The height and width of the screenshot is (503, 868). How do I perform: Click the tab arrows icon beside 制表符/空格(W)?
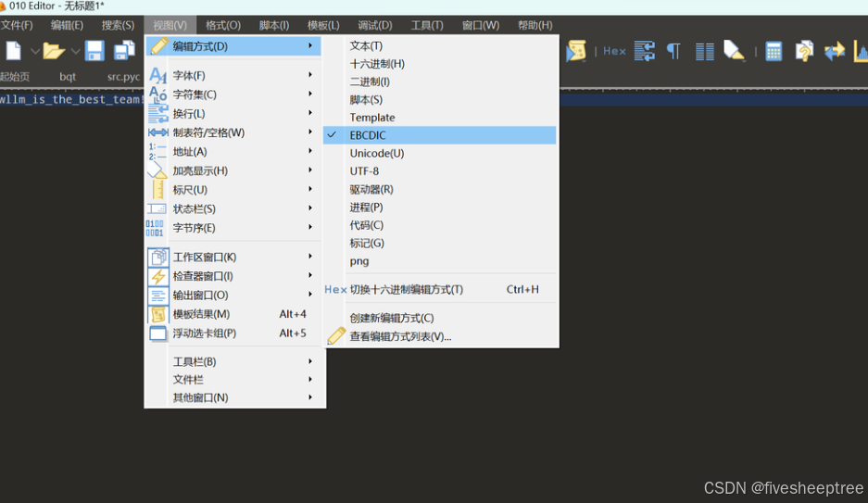[157, 132]
